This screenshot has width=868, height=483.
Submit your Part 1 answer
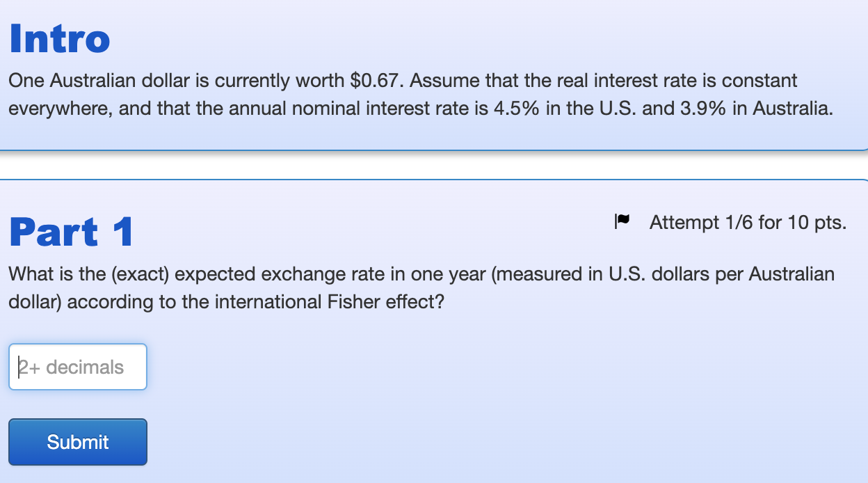coord(77,441)
